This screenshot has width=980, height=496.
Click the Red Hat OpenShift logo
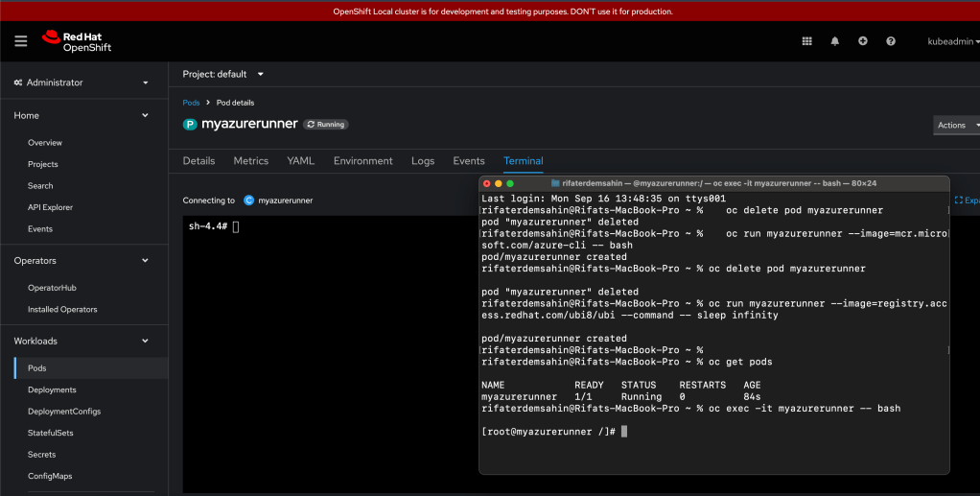point(77,41)
